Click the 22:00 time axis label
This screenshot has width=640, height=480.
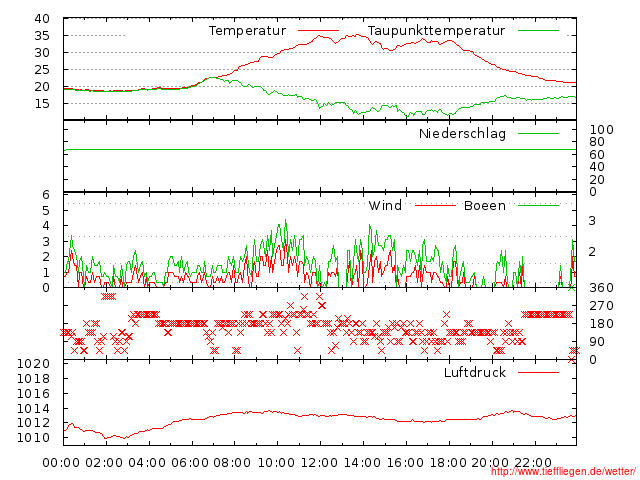tap(533, 463)
